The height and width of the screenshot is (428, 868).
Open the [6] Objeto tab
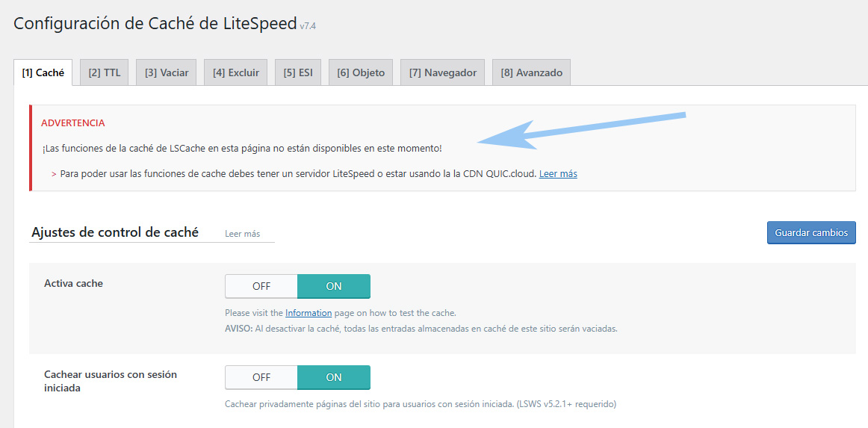361,72
